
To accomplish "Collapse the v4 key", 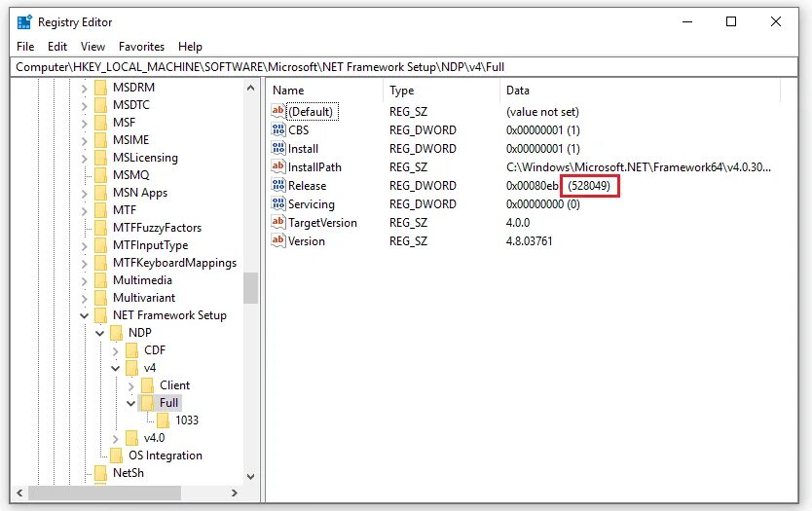I will point(116,368).
